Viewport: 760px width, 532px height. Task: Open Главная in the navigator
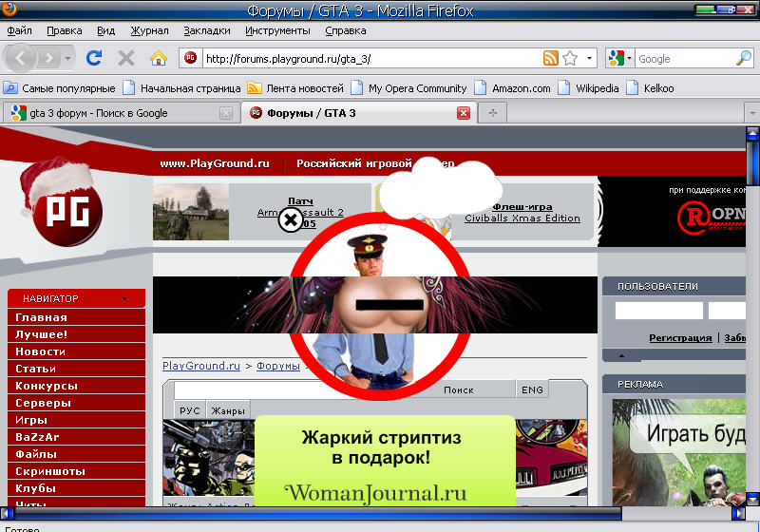[x=77, y=317]
